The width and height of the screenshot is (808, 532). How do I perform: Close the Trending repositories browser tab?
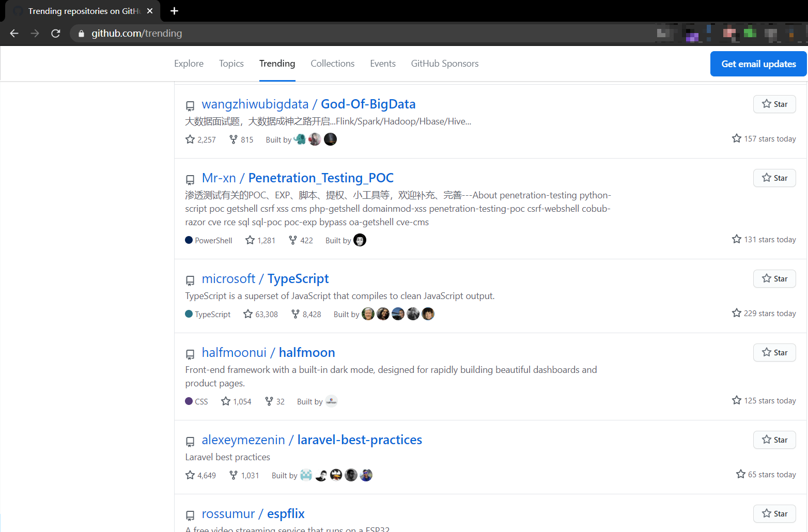[x=150, y=11]
